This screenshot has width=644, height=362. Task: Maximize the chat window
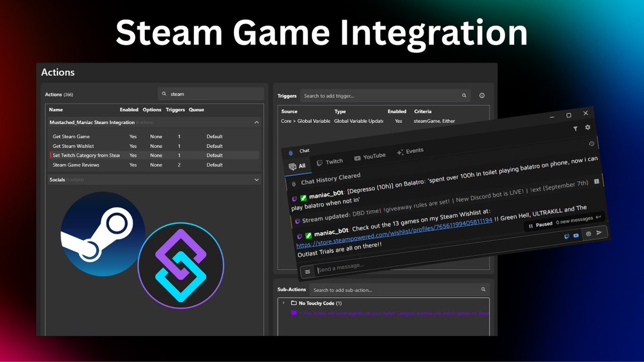click(569, 115)
